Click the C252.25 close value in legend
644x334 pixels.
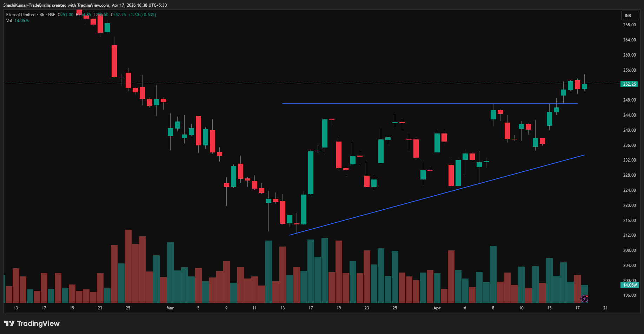[x=118, y=15]
